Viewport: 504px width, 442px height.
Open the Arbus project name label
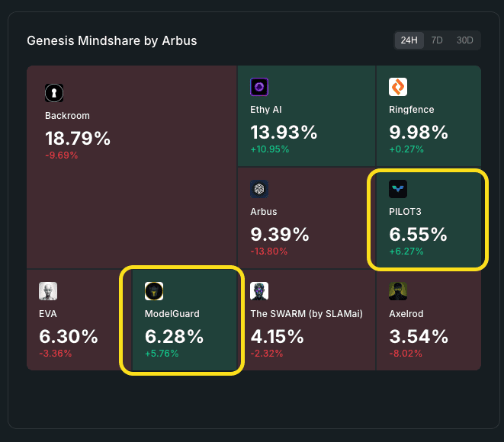(264, 211)
